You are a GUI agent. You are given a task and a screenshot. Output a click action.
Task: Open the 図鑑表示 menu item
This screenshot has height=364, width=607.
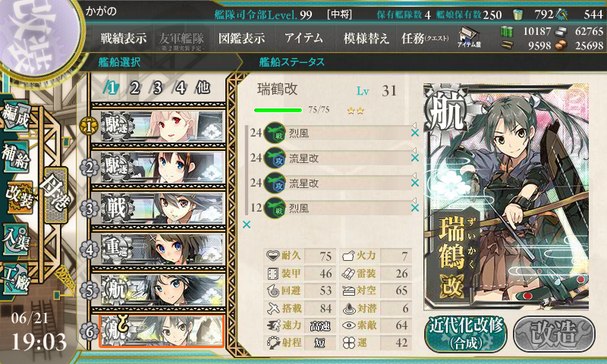tap(241, 38)
